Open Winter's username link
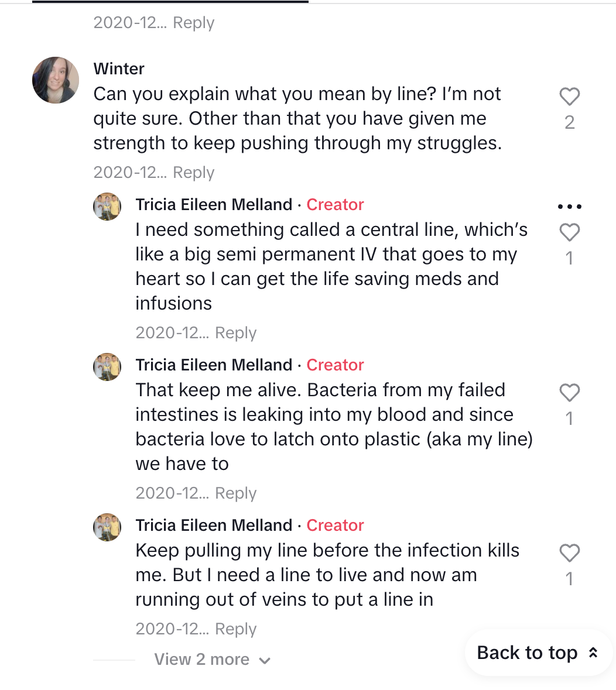The width and height of the screenshot is (616, 690). click(119, 68)
